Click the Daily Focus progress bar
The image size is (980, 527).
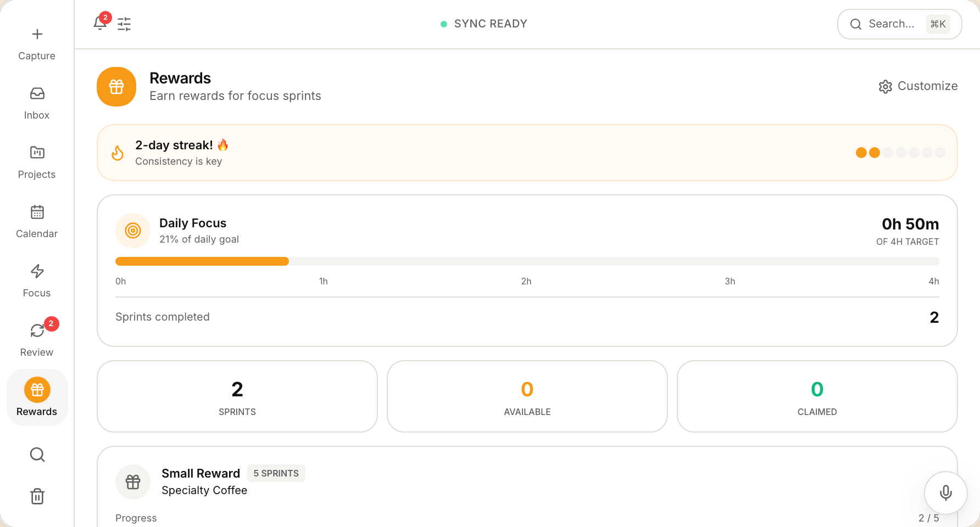pyautogui.click(x=526, y=261)
